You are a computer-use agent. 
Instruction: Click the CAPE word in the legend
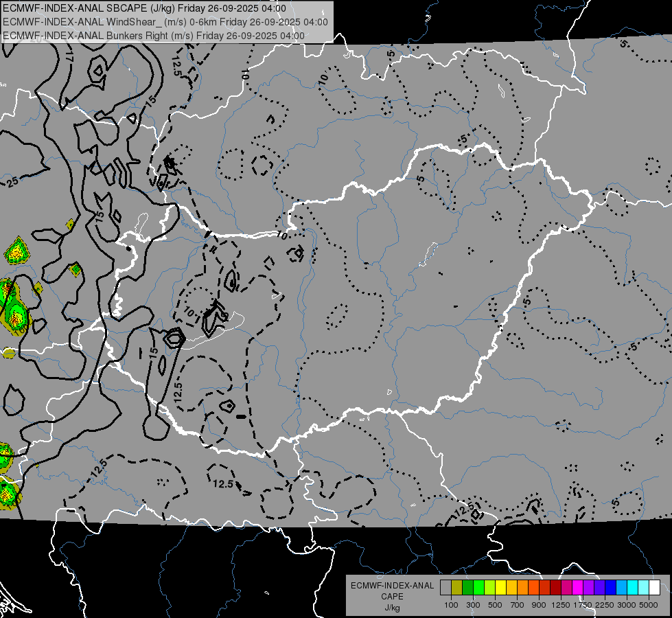pyautogui.click(x=393, y=597)
